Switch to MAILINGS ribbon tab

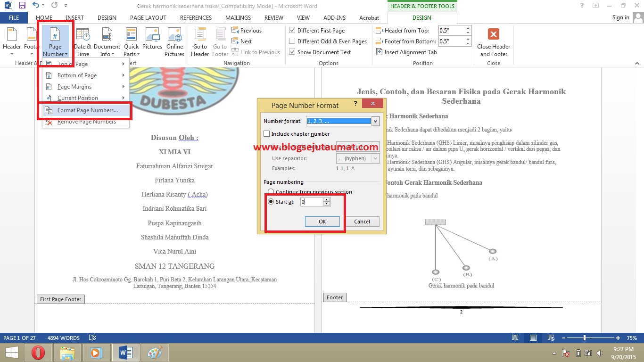coord(238,18)
